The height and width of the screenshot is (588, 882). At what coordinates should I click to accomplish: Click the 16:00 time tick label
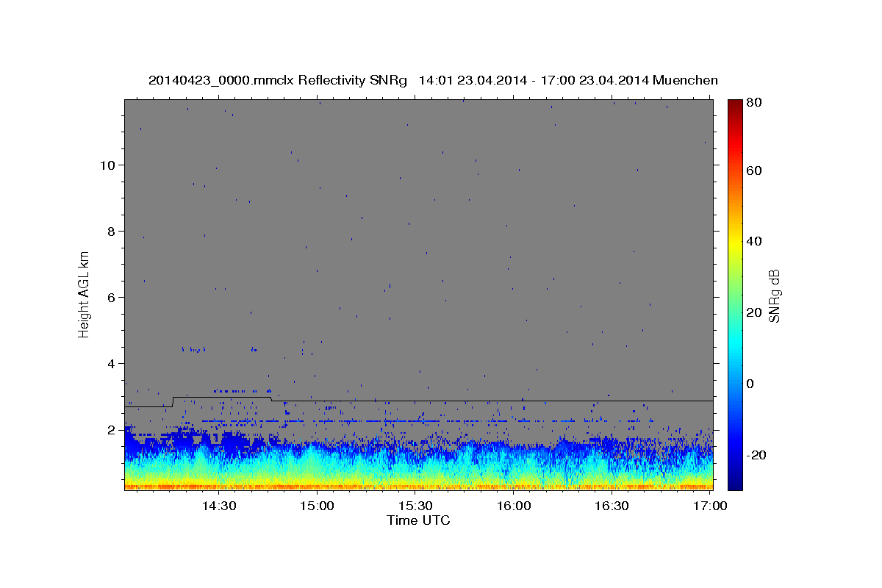click(514, 506)
